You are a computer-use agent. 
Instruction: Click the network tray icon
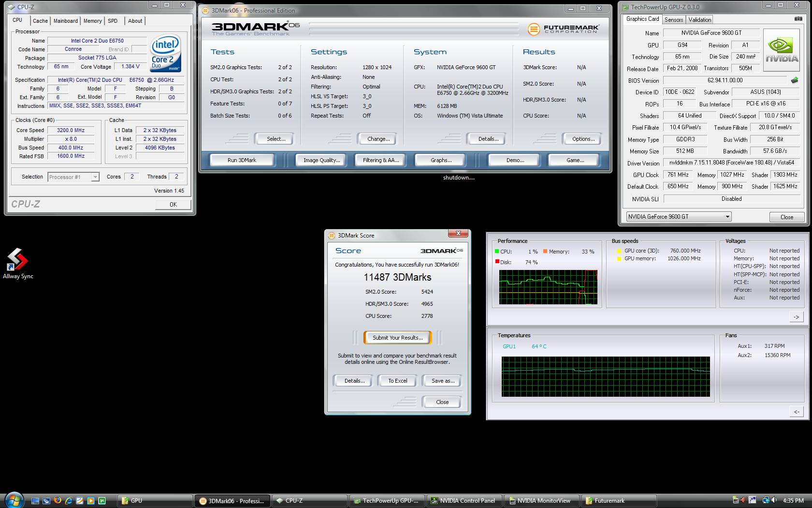[766, 500]
